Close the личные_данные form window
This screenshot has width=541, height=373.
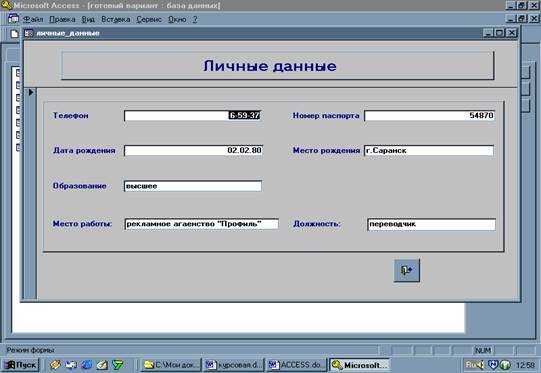pos(512,33)
